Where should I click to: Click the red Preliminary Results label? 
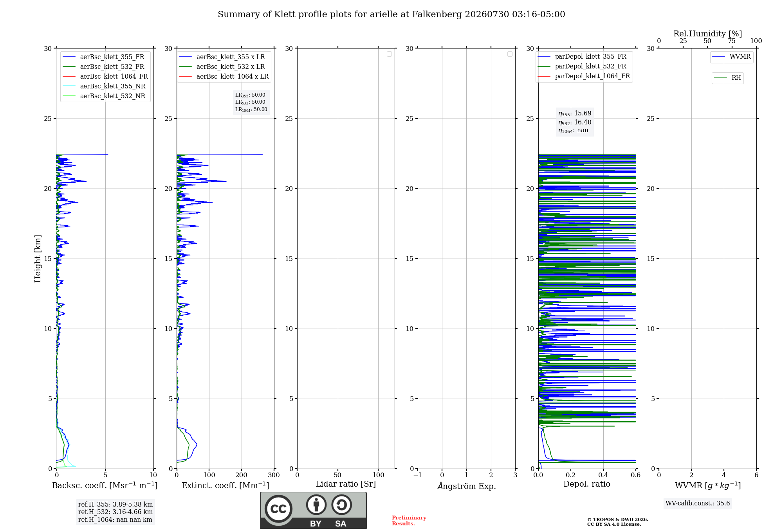point(409,521)
